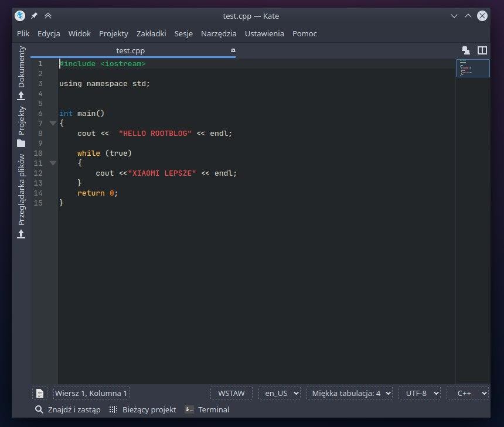Open the Miękka tabulacja indentation dropdown
The width and height of the screenshot is (504, 427).
[349, 393]
